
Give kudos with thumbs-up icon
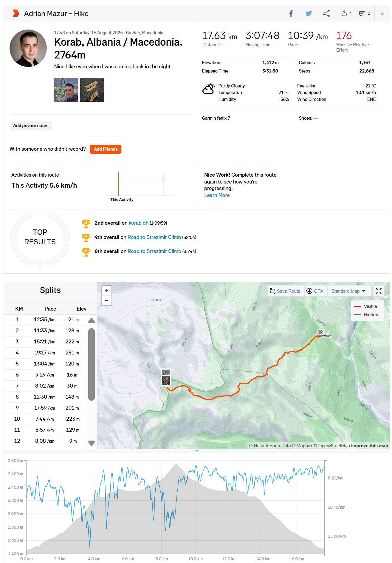[x=345, y=13]
